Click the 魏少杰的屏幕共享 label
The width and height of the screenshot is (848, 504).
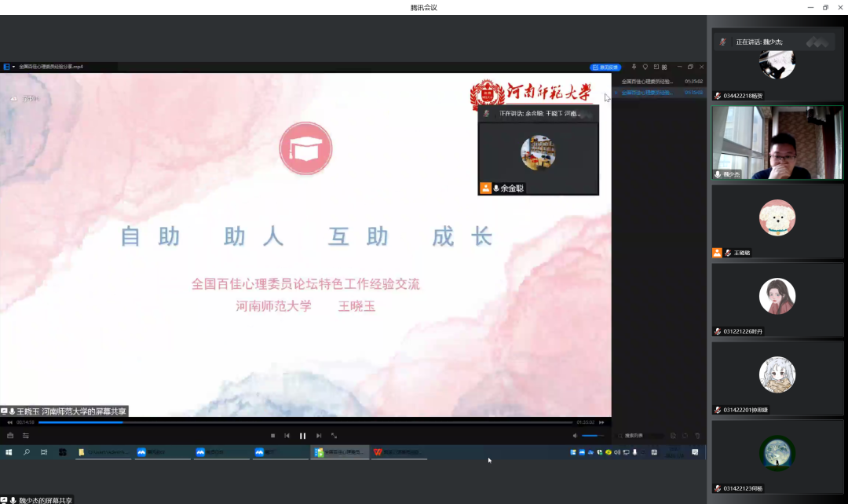[37, 500]
